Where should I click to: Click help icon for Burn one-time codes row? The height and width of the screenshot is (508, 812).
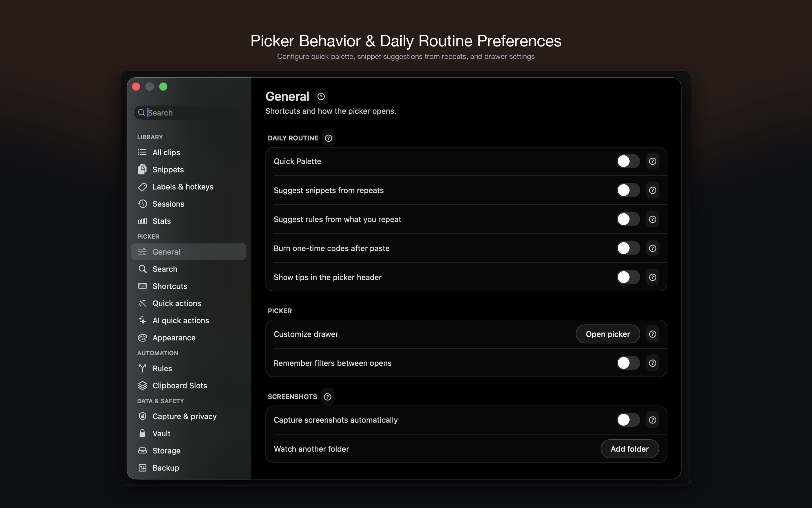(652, 248)
